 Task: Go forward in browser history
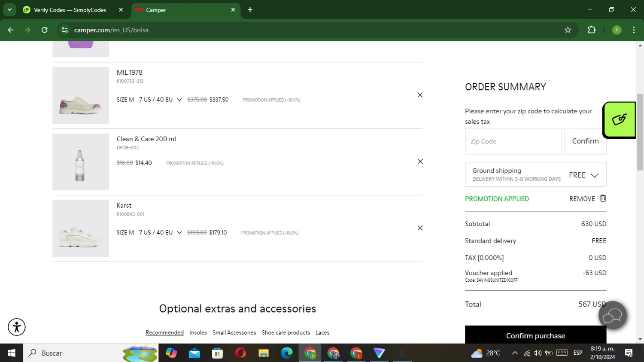click(27, 30)
